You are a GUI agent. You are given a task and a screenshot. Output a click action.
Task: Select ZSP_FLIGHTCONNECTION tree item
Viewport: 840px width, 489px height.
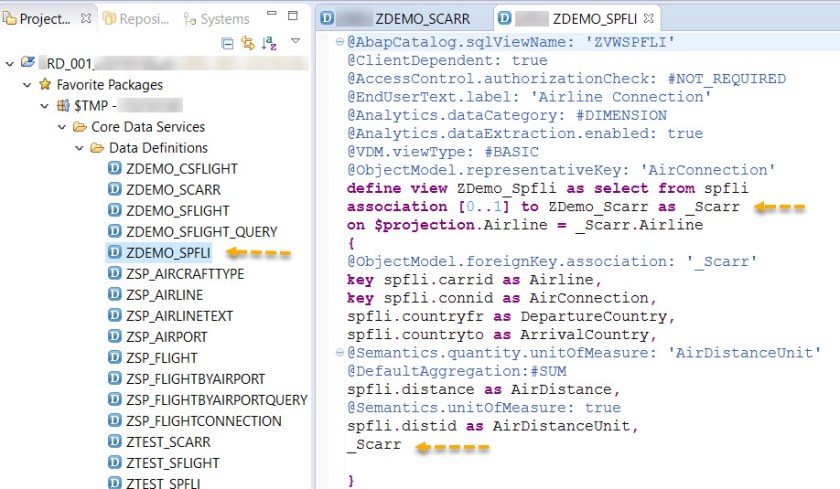point(204,421)
